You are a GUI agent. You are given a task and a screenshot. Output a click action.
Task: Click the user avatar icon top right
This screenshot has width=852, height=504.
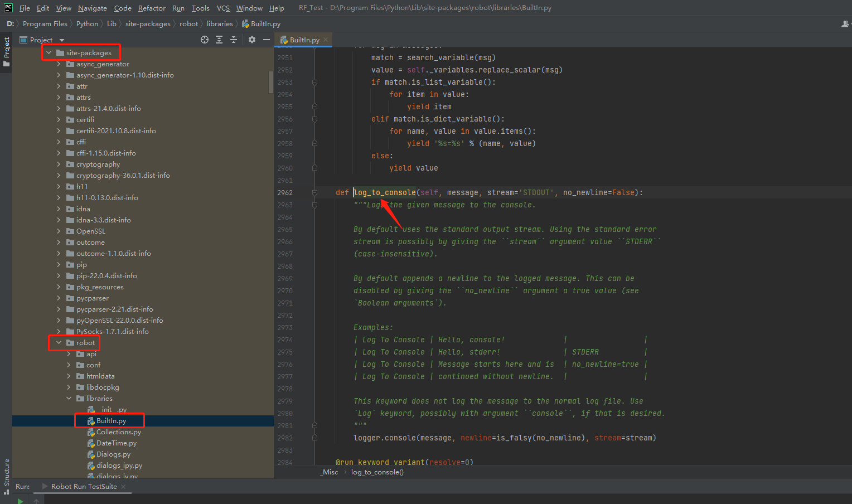(845, 23)
